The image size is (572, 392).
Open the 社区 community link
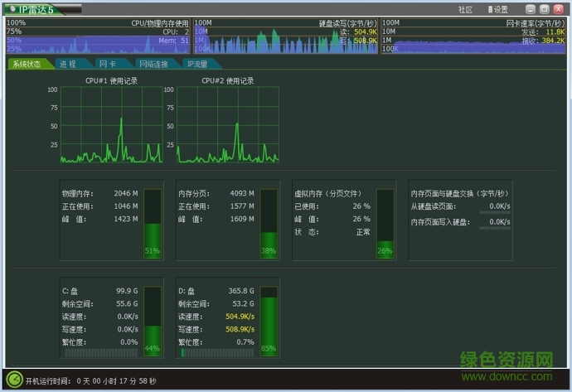pyautogui.click(x=466, y=10)
